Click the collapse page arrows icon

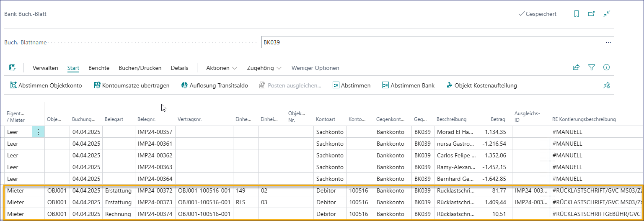pyautogui.click(x=606, y=14)
